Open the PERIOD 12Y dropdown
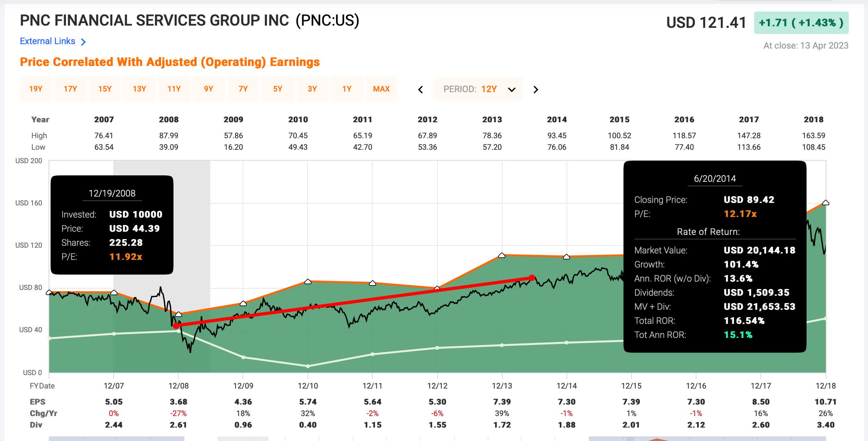This screenshot has width=868, height=441. point(478,89)
